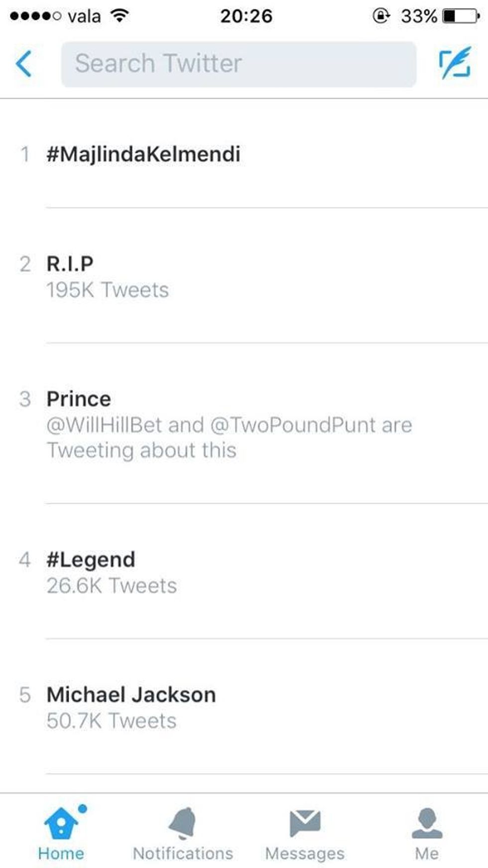Image resolution: width=488 pixels, height=868 pixels.
Task: Focus the Search Twitter field
Action: [239, 64]
